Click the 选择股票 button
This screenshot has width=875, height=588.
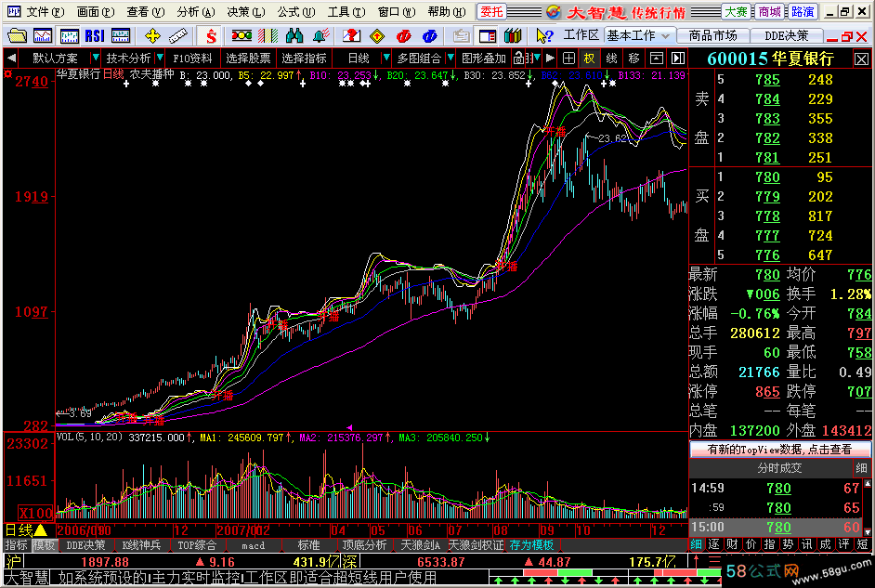coord(248,58)
